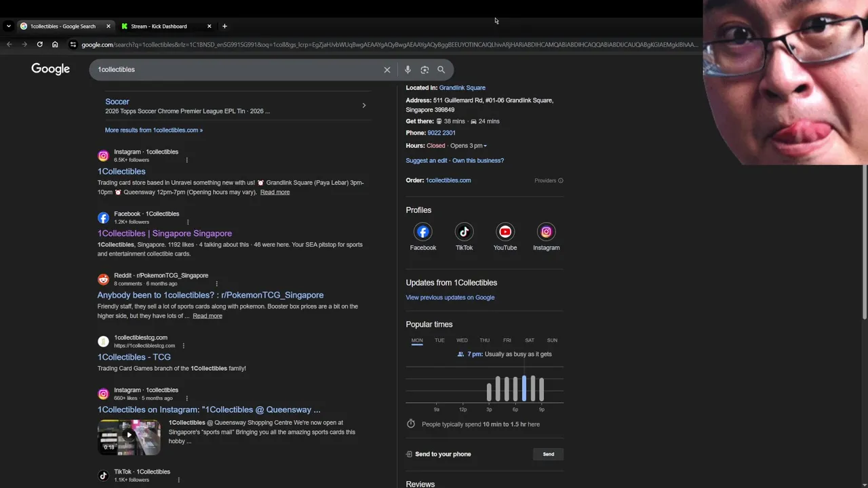Select MON in Popular times
Image resolution: width=868 pixels, height=488 pixels.
click(417, 340)
